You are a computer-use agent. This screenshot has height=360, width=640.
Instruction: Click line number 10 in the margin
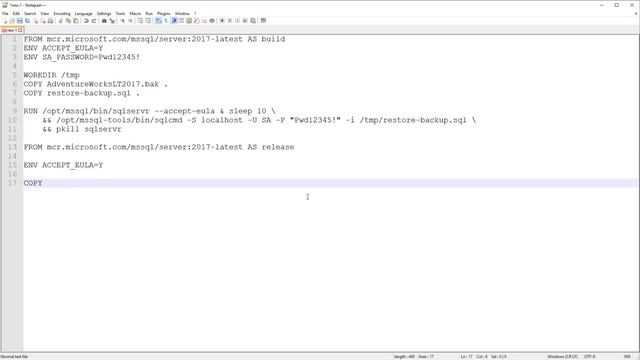coord(12,120)
